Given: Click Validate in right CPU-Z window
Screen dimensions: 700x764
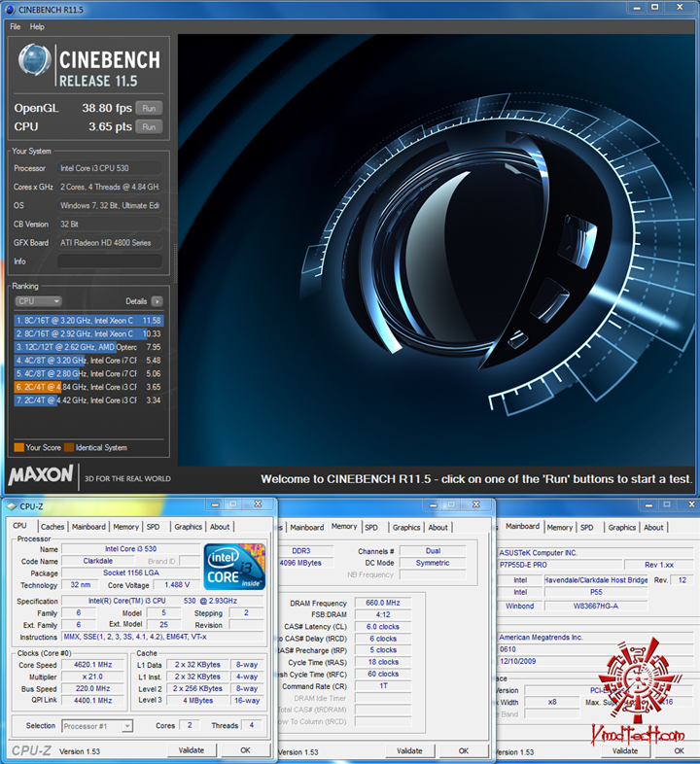Looking at the screenshot, I should coord(625,750).
